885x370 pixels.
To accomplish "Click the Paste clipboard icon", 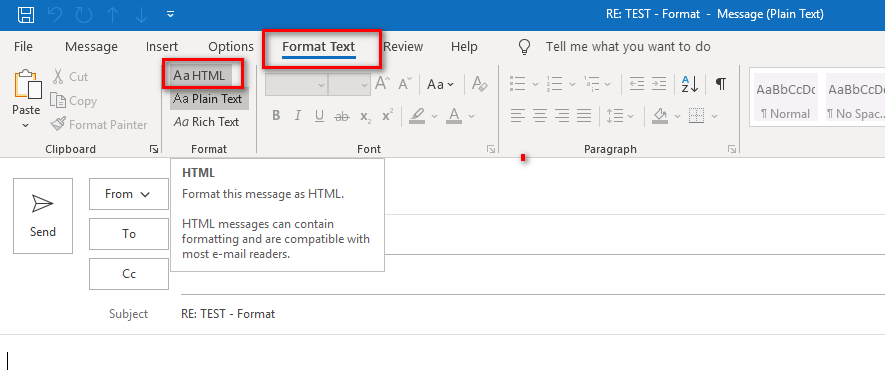I will coord(28,85).
